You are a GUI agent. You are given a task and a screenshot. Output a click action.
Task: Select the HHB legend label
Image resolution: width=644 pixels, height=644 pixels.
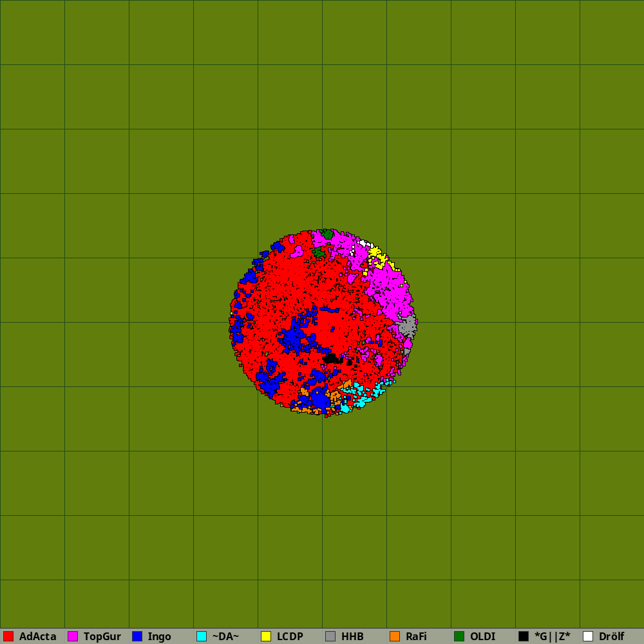coord(352,636)
